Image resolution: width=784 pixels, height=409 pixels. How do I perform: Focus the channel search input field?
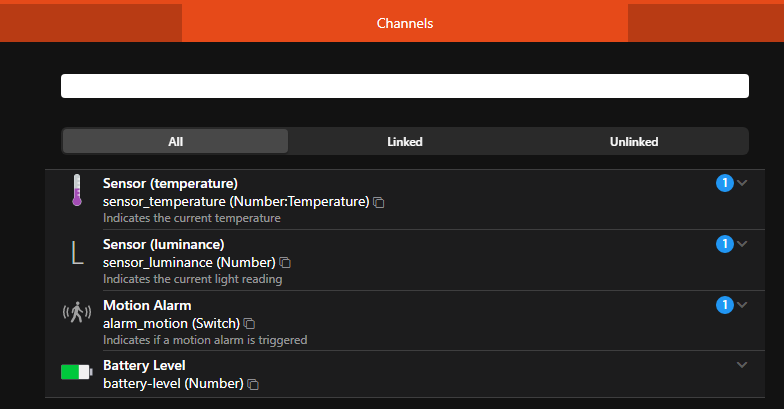click(405, 86)
